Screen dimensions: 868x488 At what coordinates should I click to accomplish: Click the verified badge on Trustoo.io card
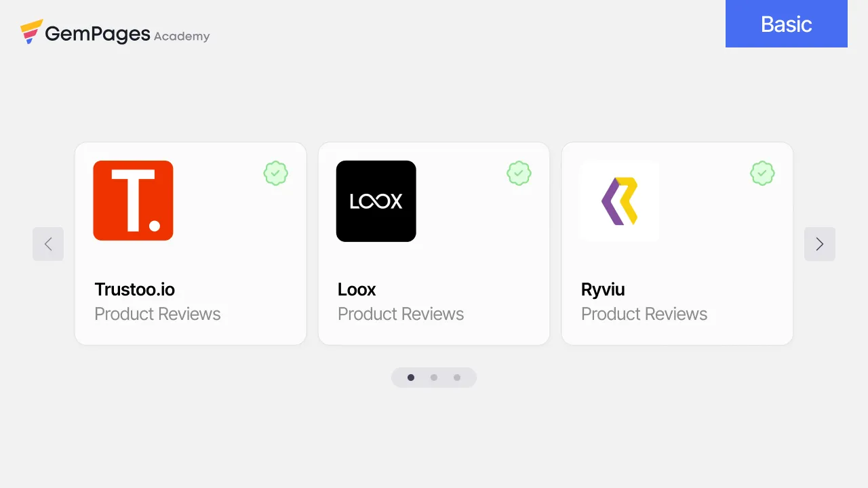[275, 173]
